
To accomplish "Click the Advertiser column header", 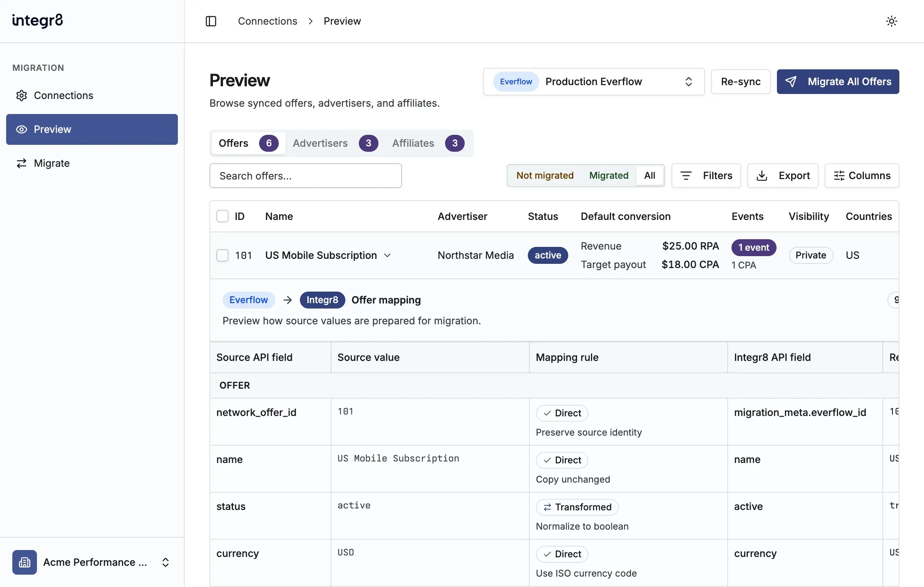I will [462, 216].
